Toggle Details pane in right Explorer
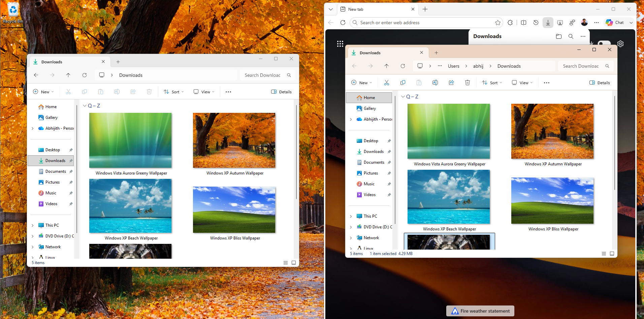644x319 pixels. pos(600,83)
